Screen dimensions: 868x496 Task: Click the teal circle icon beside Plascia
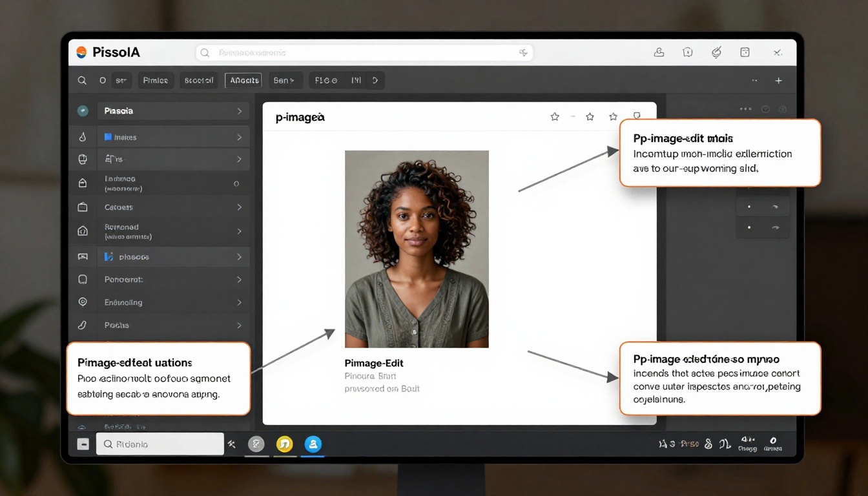tap(83, 111)
